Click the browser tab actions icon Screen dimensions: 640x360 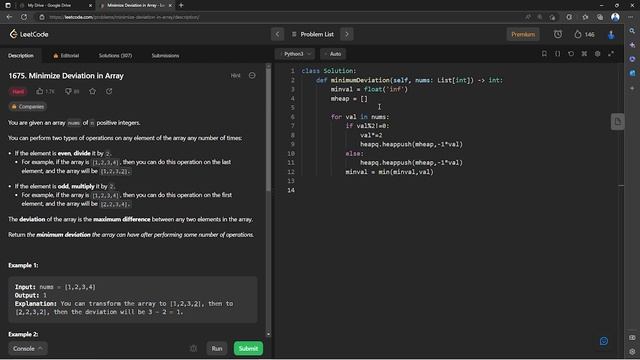pos(8,5)
